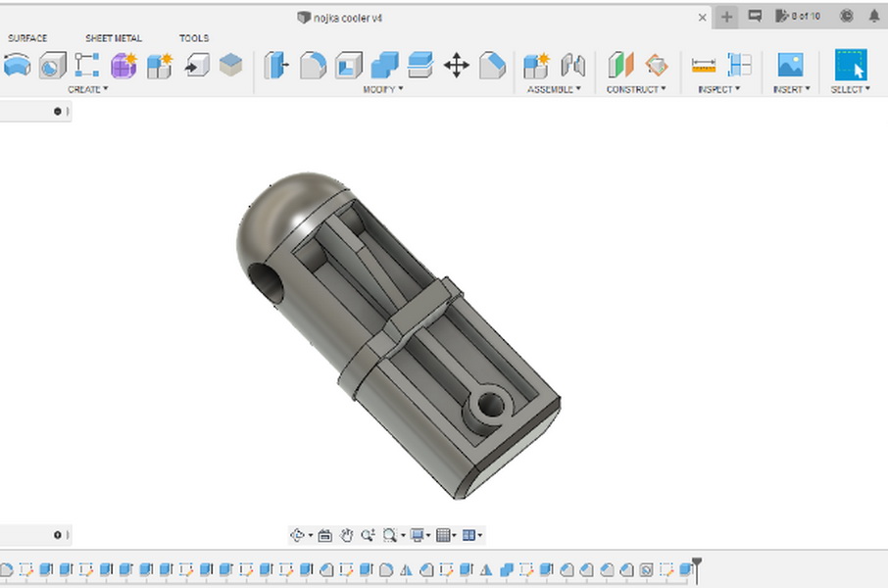This screenshot has height=588, width=888.
Task: Switch to the SHEET METAL tab
Action: coord(114,38)
